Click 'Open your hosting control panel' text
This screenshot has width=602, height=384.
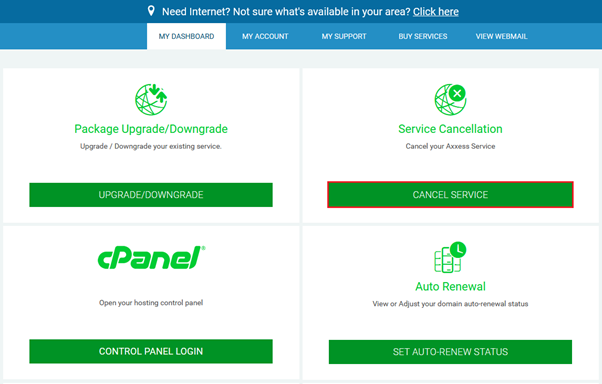151,303
